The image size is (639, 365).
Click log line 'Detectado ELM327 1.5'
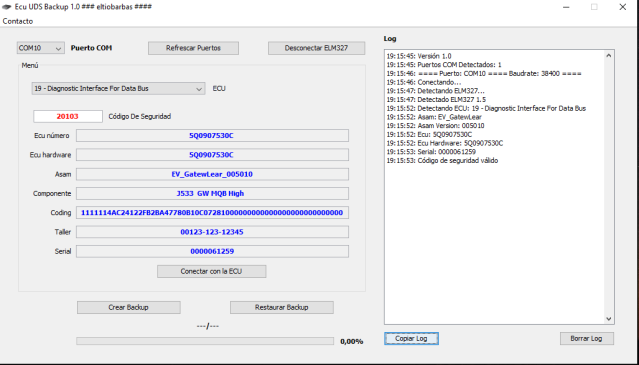point(436,99)
